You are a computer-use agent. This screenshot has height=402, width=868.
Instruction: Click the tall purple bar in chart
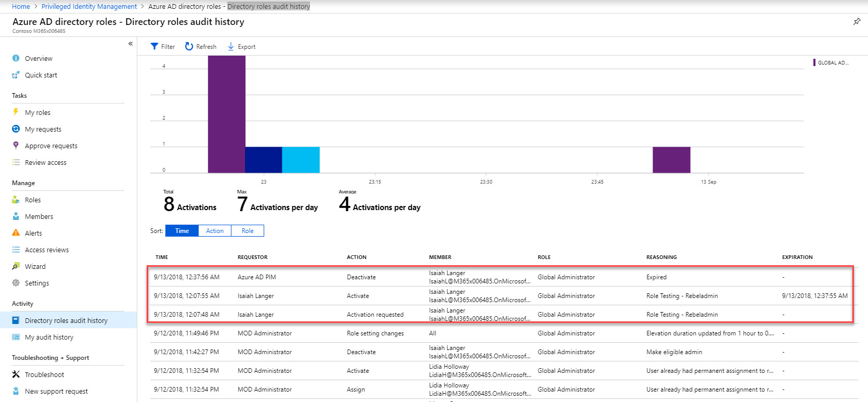click(227, 114)
